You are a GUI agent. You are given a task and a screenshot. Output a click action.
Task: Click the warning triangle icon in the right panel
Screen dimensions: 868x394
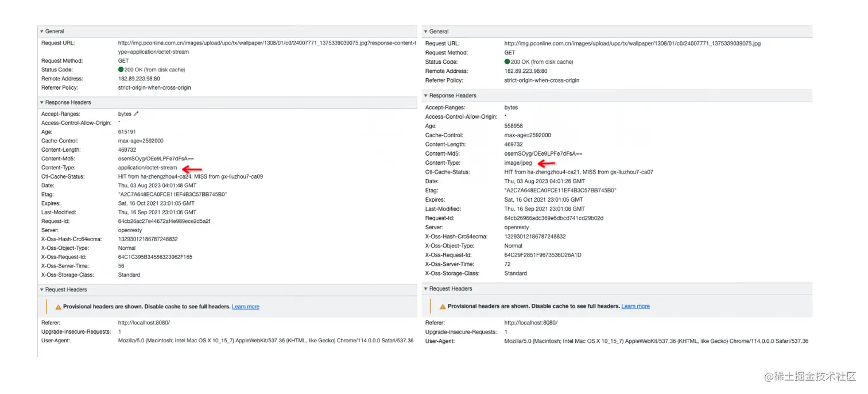[x=443, y=306]
